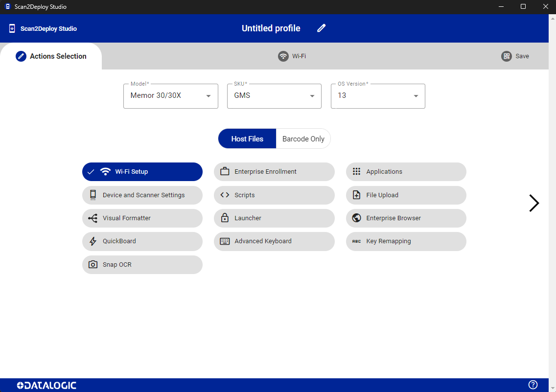Click the QuickBoard lightning bolt icon

point(93,241)
